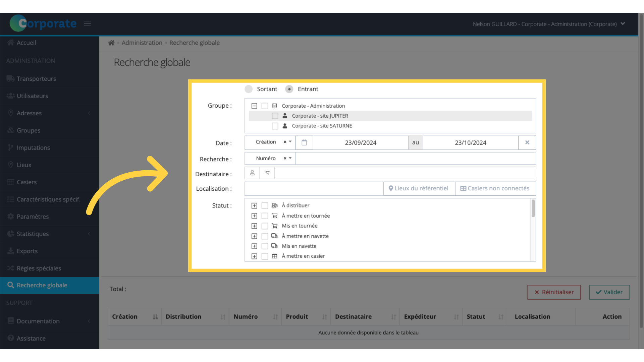Image resolution: width=644 pixels, height=362 pixels.
Task: Open Transporteurs in the sidebar
Action: pos(50,79)
